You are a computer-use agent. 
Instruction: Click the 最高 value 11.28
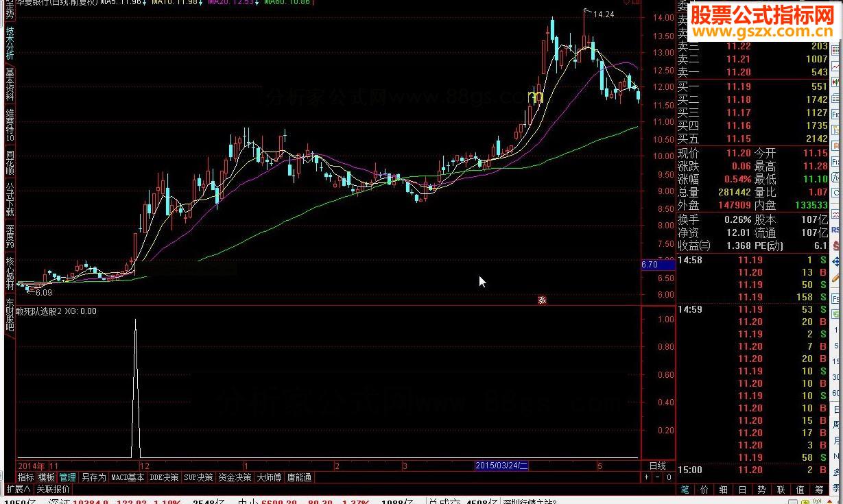tap(815, 166)
